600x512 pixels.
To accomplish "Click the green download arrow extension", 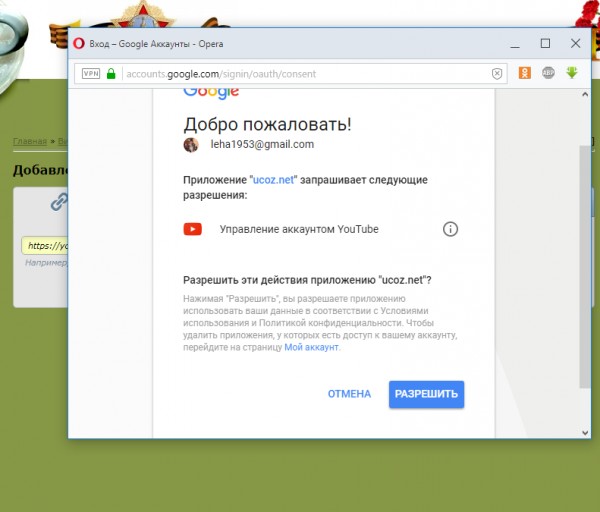I will (x=572, y=72).
